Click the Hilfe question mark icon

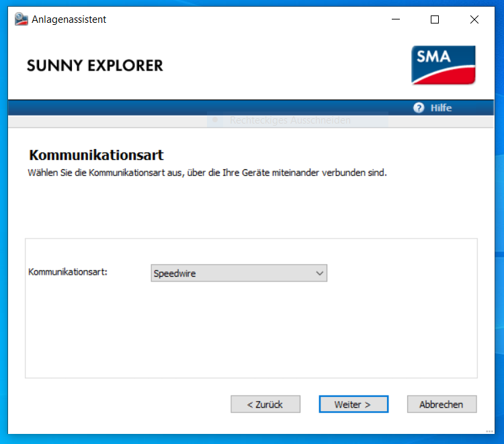[x=419, y=107]
